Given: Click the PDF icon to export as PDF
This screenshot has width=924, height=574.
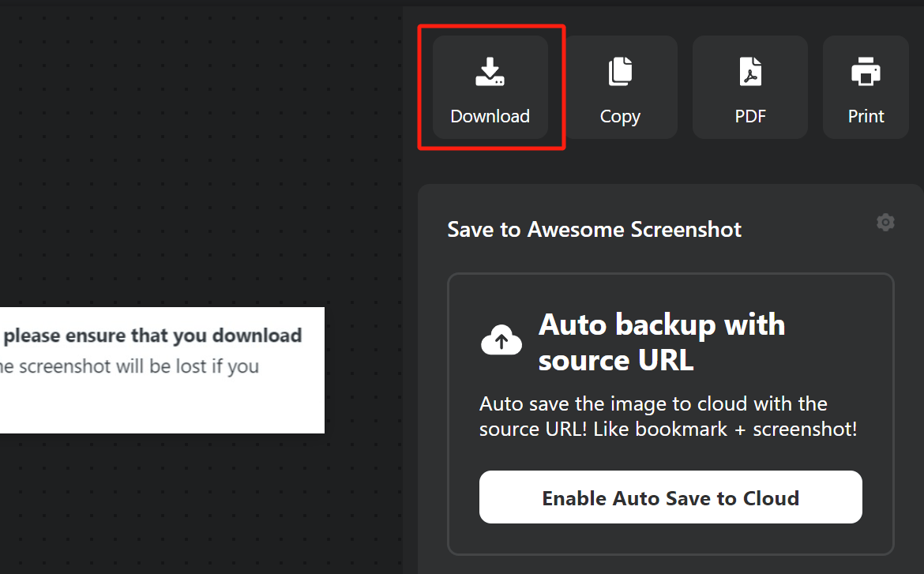Looking at the screenshot, I should tap(749, 70).
